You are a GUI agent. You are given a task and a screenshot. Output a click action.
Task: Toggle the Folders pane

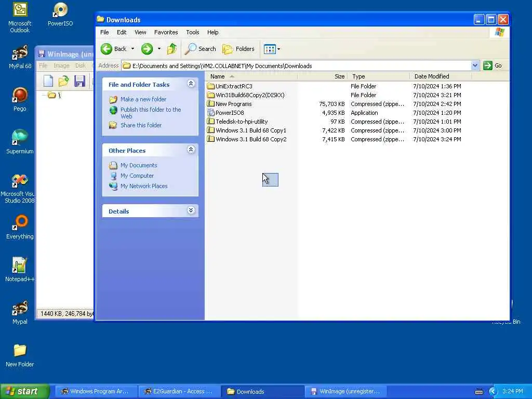pyautogui.click(x=238, y=49)
